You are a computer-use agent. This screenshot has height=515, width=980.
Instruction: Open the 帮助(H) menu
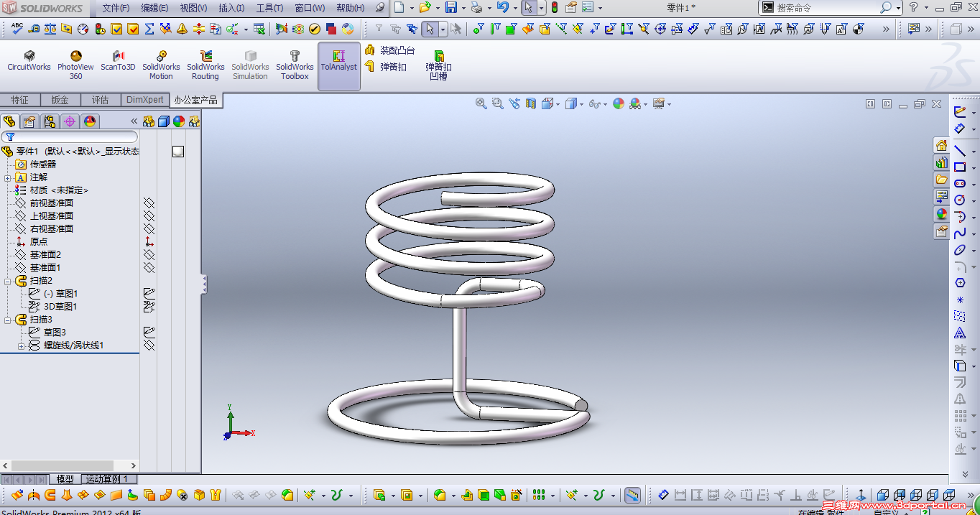(x=350, y=8)
